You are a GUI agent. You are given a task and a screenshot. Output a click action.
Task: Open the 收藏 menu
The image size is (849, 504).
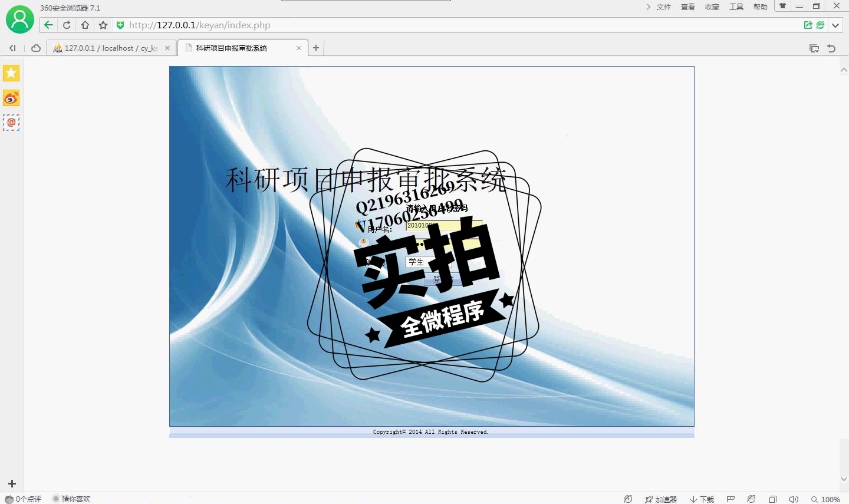point(712,7)
